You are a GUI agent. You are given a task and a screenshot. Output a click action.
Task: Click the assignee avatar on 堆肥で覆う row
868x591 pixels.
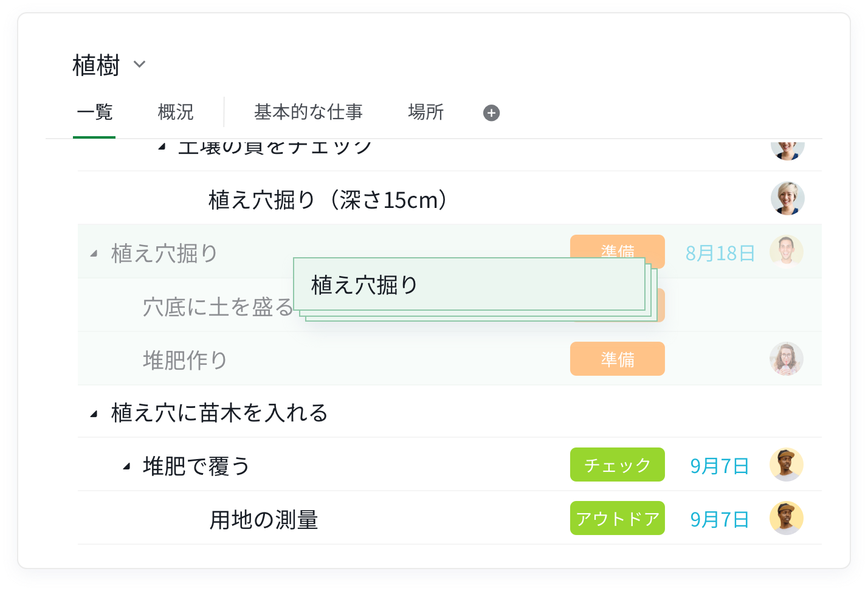786,465
